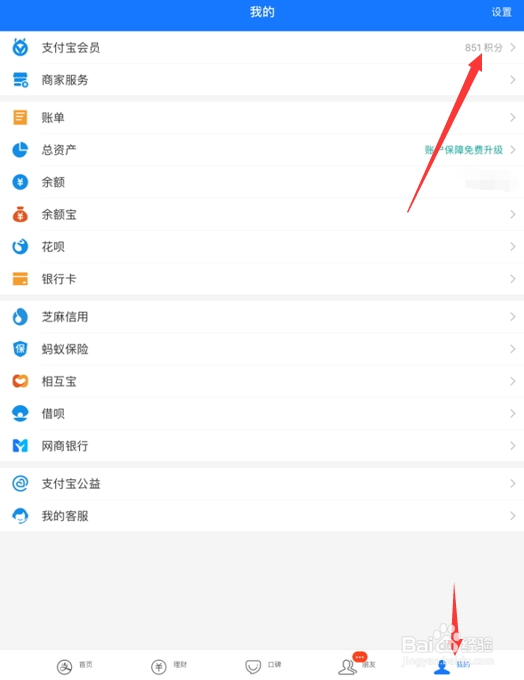Screen dimensions: 524x680
Task: Tap the 芝麻信用 droplet icon
Action: 20,317
